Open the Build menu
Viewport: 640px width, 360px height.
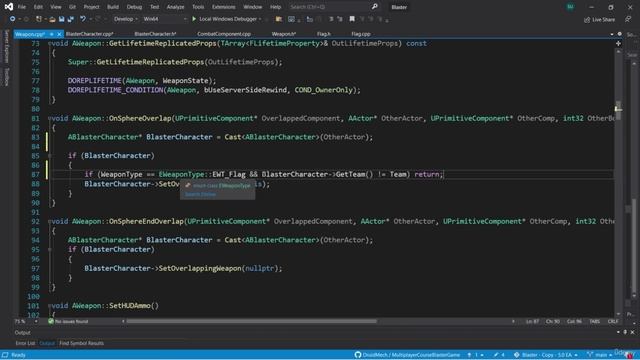(113, 7)
